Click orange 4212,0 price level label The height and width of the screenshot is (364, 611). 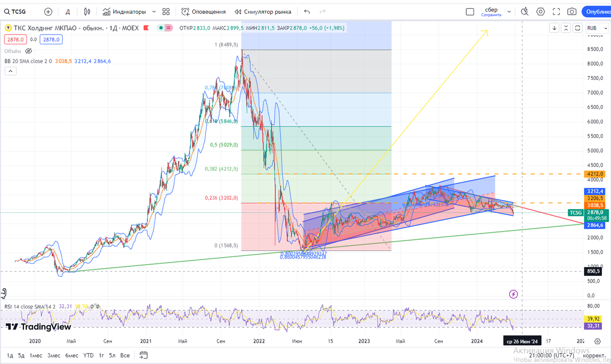[x=594, y=174]
